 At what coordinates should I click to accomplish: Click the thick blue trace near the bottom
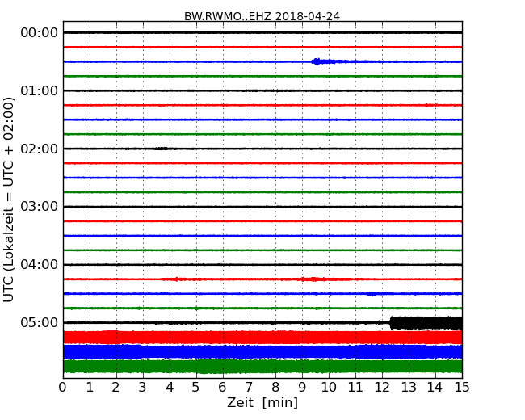pyautogui.click(x=262, y=351)
